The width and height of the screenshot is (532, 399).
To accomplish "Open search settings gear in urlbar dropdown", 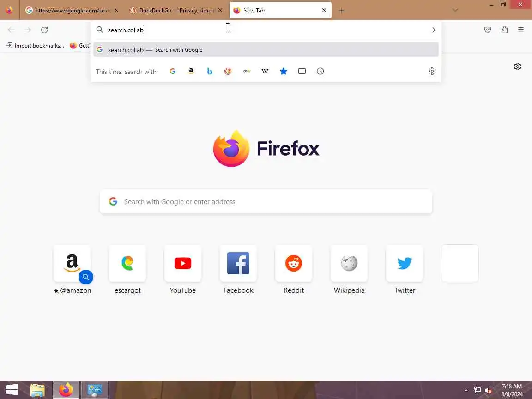I will tap(432, 71).
